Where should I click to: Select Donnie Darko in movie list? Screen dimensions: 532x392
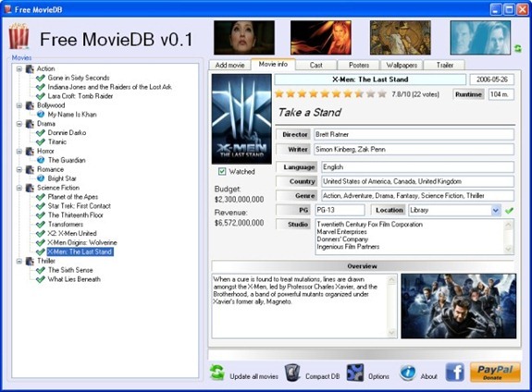(67, 132)
